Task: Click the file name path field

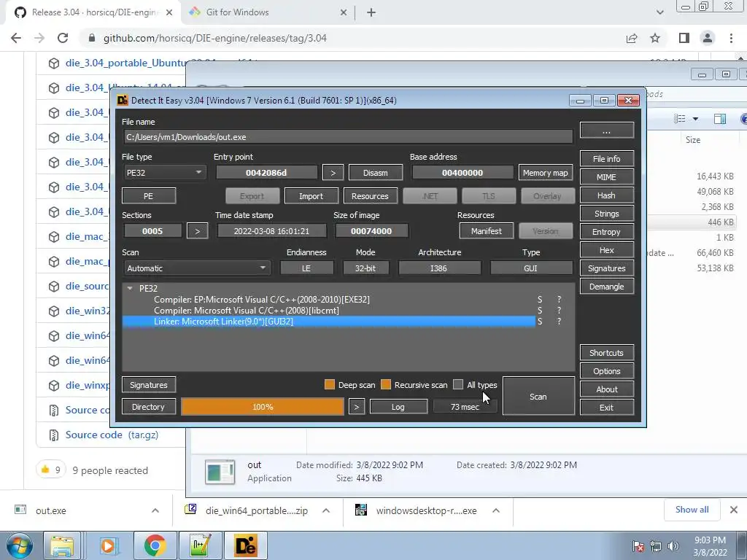Action: tap(348, 137)
